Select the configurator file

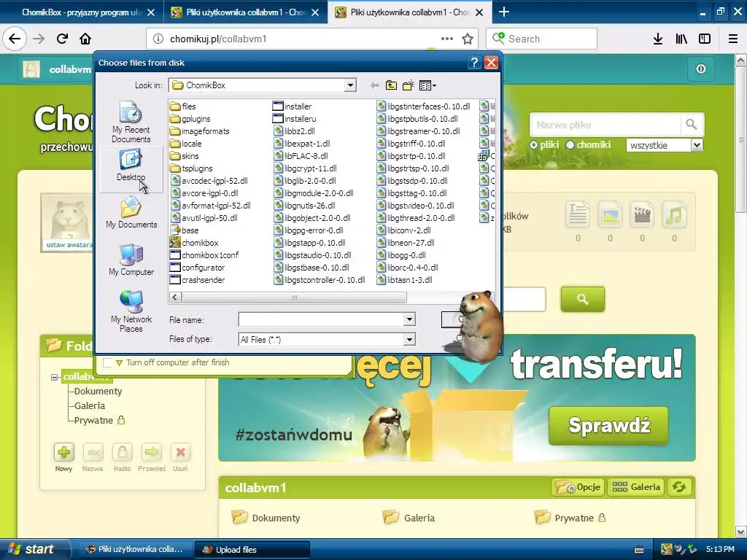click(197, 267)
